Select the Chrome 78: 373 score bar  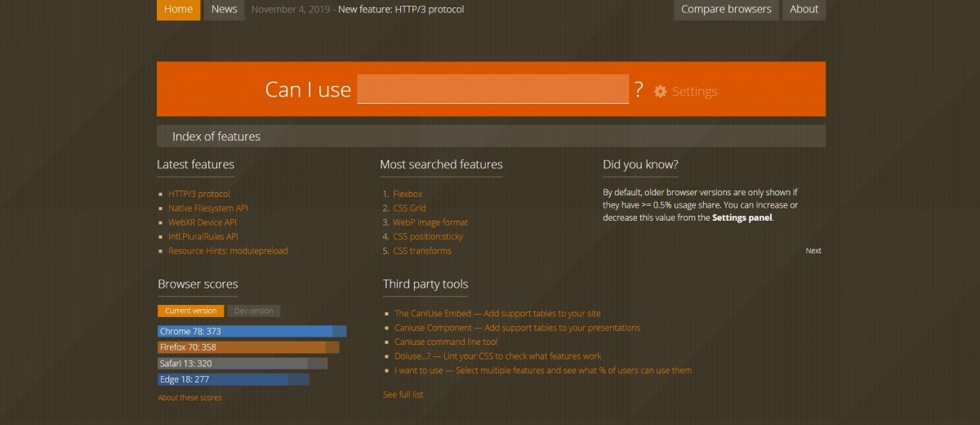[x=252, y=331]
